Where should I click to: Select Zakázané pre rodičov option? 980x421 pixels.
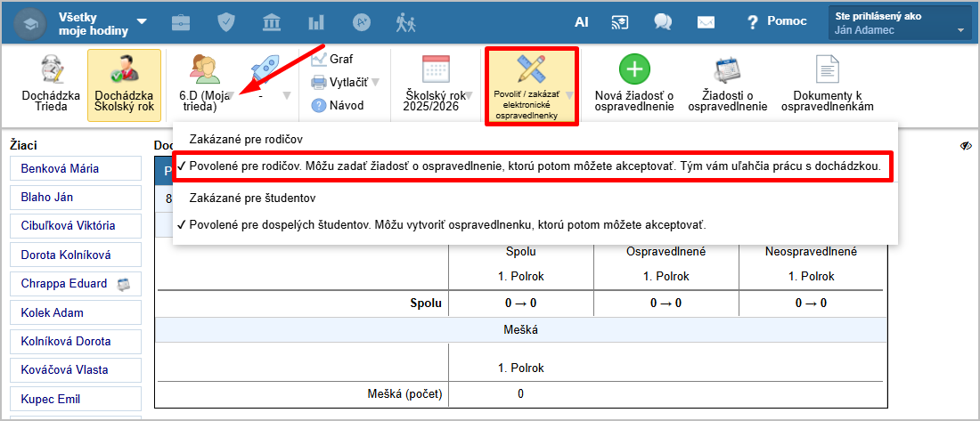[247, 140]
